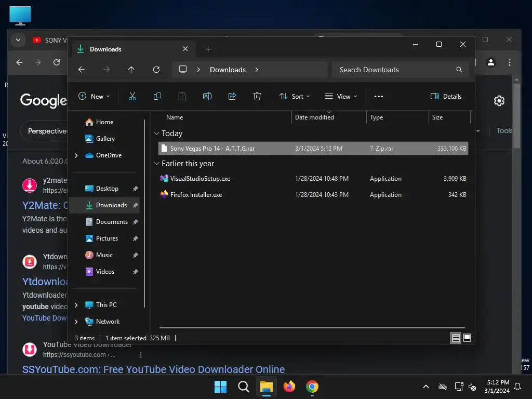Image resolution: width=532 pixels, height=399 pixels.
Task: Show hidden system tray icons
Action: pos(426,387)
